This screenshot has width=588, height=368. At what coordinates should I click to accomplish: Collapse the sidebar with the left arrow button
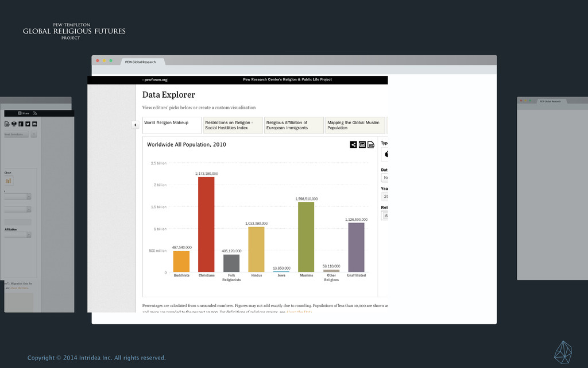136,125
